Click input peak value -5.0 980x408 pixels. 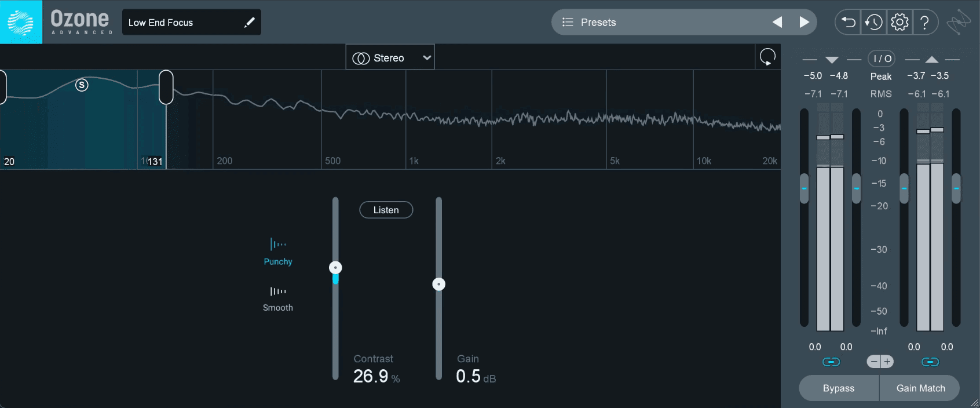coord(813,76)
